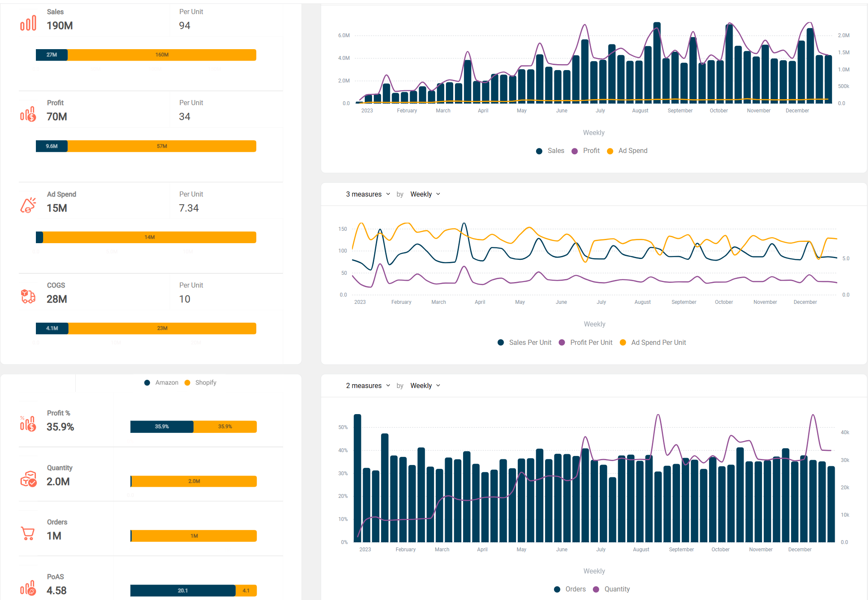This screenshot has width=868, height=600.
Task: Click the Profit % icon
Action: pyautogui.click(x=28, y=424)
